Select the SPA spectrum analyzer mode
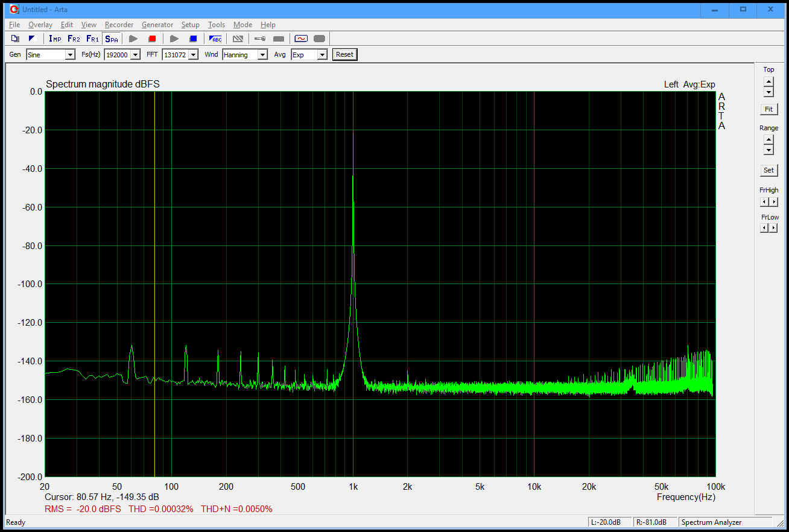The image size is (789, 532). click(112, 39)
